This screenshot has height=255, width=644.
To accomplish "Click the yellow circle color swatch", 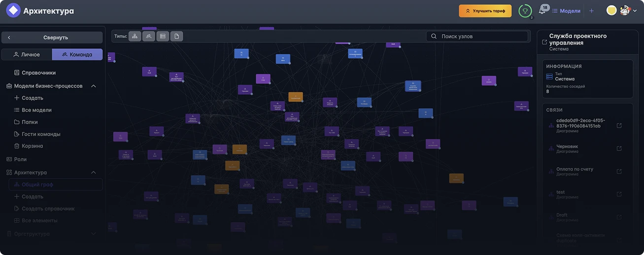I will [611, 10].
